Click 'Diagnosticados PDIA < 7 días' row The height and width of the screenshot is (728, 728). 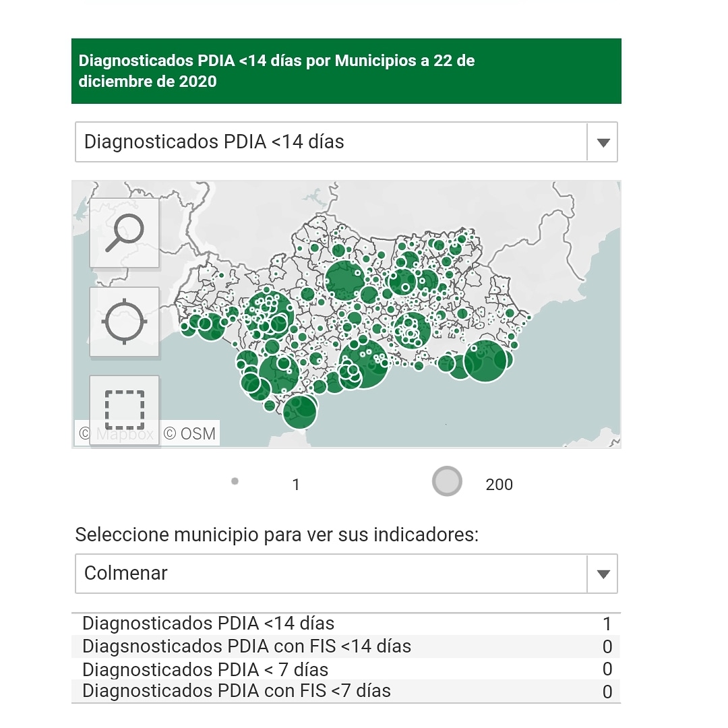tap(346, 669)
